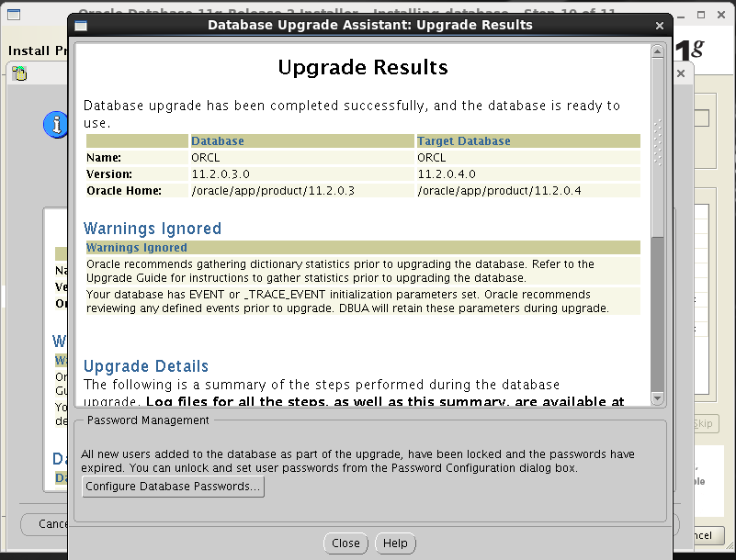Click Cancel button at bottom-left of installer window

[45, 524]
